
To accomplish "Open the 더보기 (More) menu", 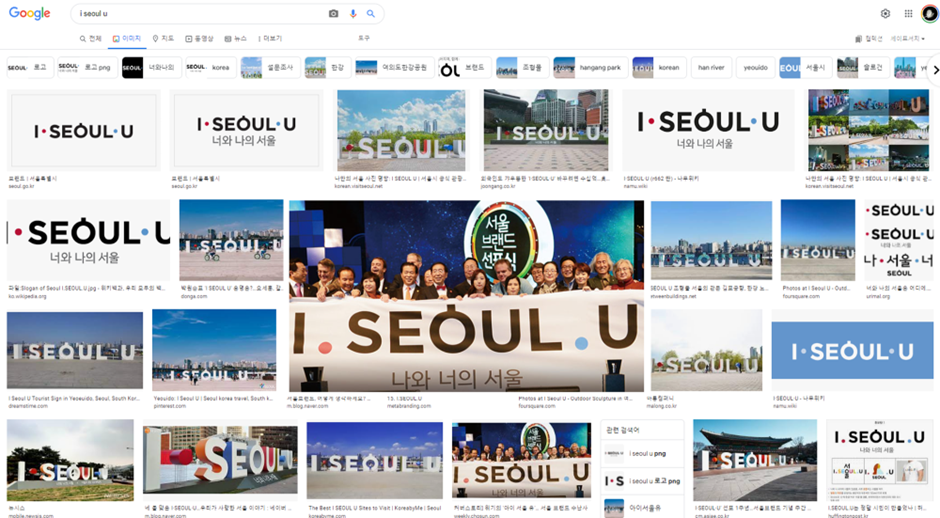I will 270,38.
